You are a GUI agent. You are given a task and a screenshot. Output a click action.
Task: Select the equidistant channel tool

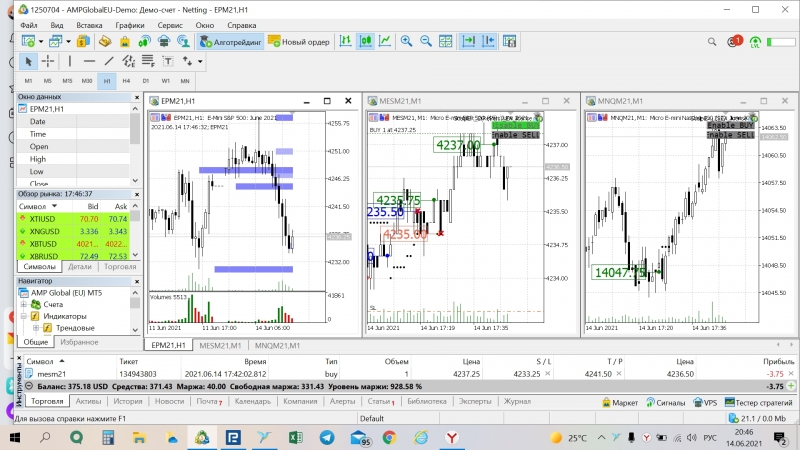click(x=129, y=61)
